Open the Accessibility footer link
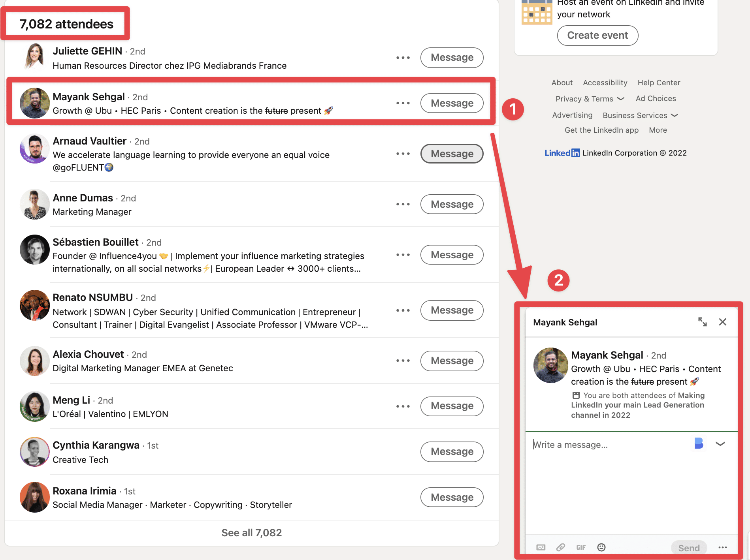The height and width of the screenshot is (560, 750). coord(605,83)
